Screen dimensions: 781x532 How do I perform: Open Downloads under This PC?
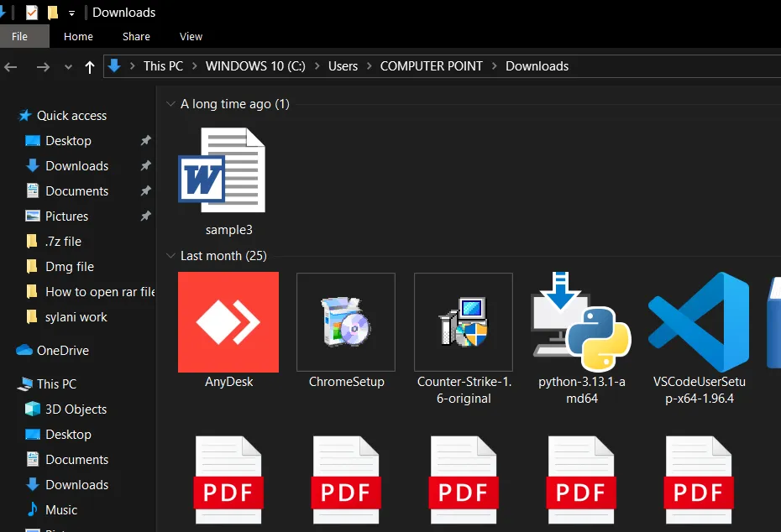[x=76, y=485]
